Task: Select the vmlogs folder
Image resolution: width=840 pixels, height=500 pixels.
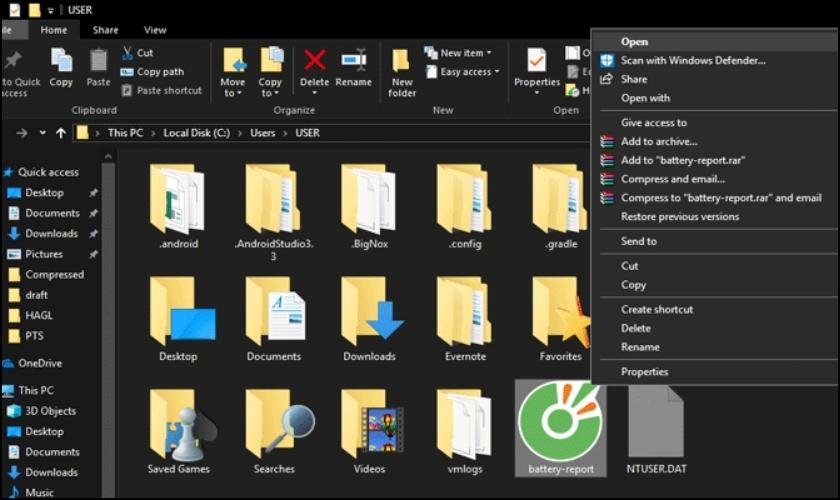Action: [465, 432]
